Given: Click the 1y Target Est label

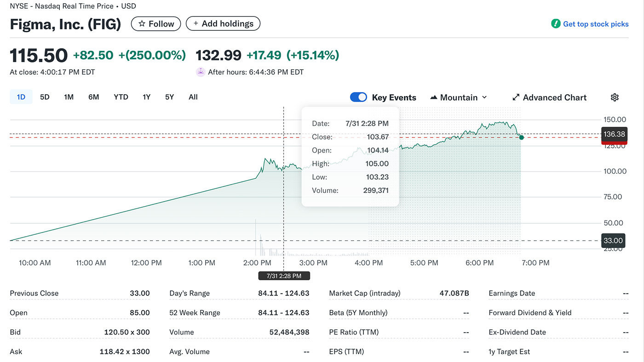Looking at the screenshot, I should pos(509,352).
